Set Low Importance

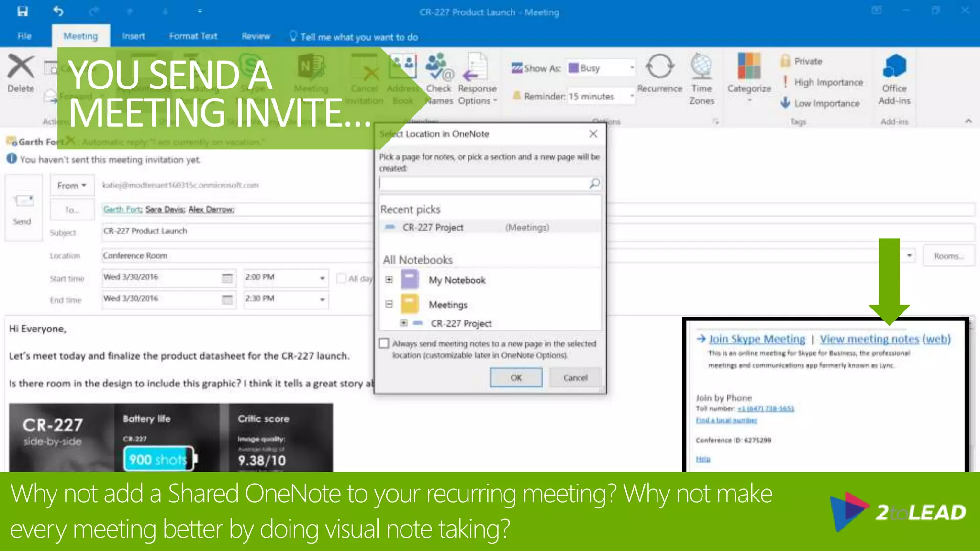[820, 103]
